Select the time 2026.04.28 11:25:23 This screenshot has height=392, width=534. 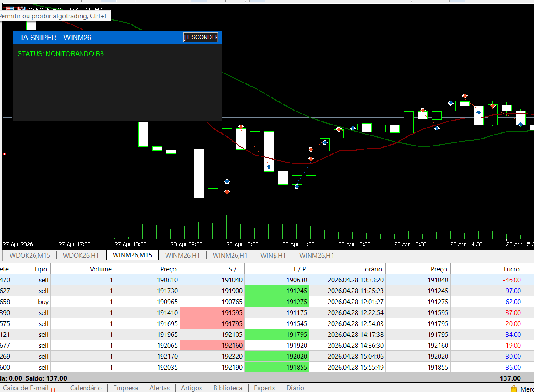(x=356, y=291)
